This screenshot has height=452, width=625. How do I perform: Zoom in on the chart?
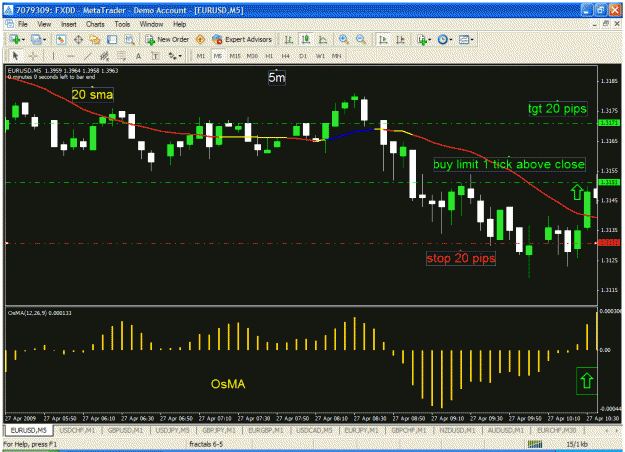(344, 39)
